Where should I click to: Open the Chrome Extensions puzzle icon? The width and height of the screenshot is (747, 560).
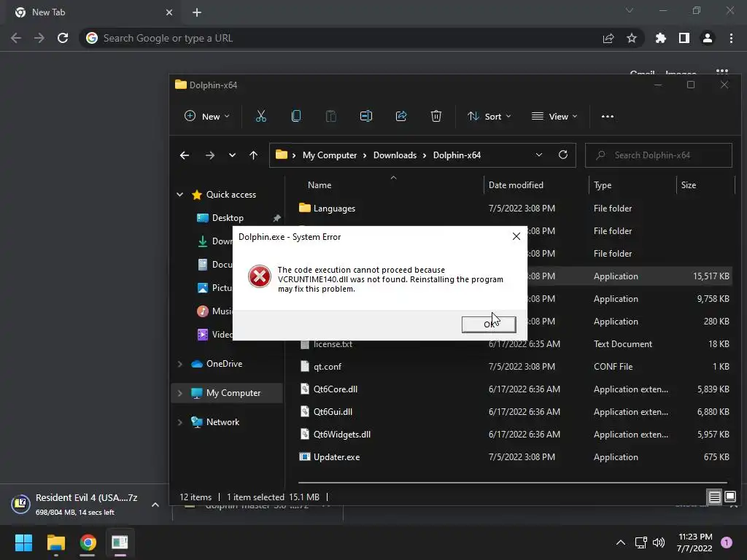pyautogui.click(x=661, y=38)
